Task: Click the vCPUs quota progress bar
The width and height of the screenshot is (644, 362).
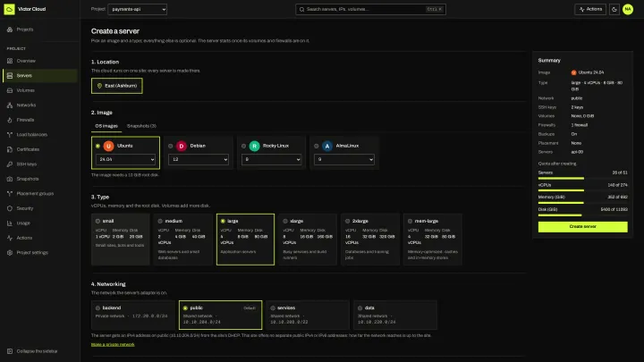Action: (x=583, y=190)
